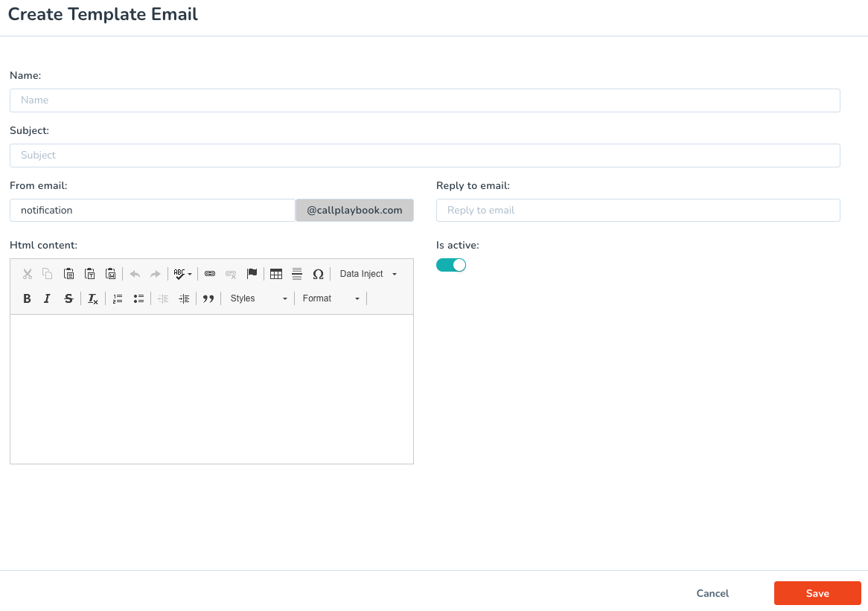Click Decrease Indent icon
The image size is (868, 611).
pos(163,299)
